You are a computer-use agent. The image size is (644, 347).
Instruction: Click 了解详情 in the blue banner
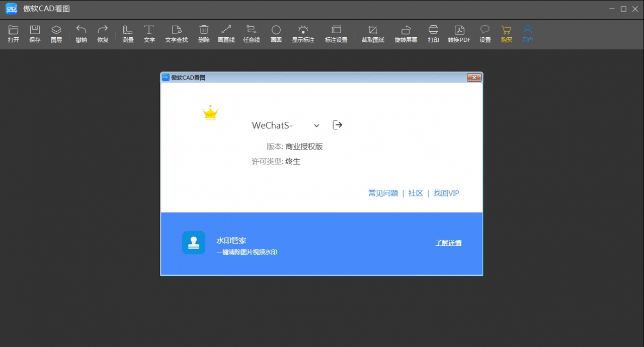pos(448,243)
